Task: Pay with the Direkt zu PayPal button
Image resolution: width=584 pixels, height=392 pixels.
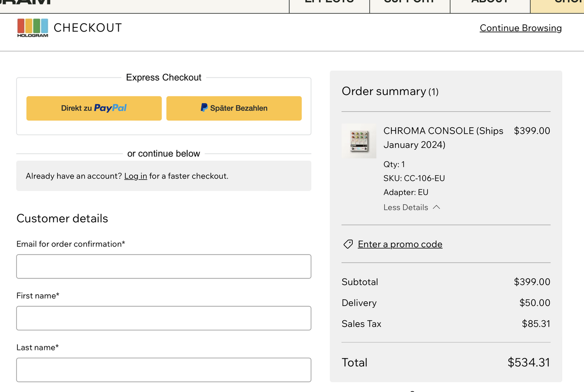Action: tap(94, 108)
